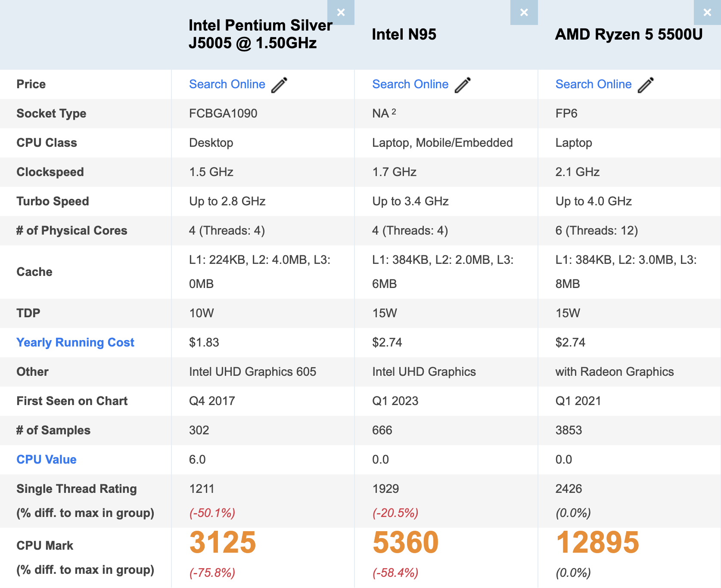Open the CPU Value link
The width and height of the screenshot is (721, 588).
click(x=47, y=460)
